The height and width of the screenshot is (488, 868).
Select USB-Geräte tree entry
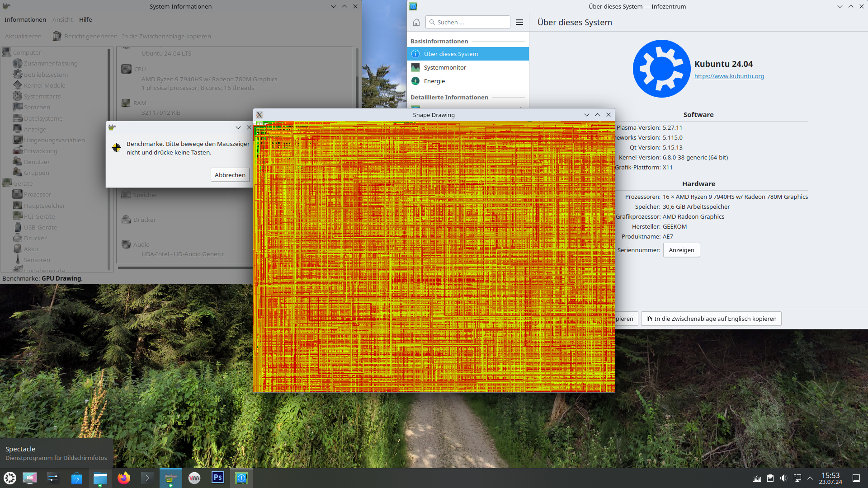pos(40,227)
